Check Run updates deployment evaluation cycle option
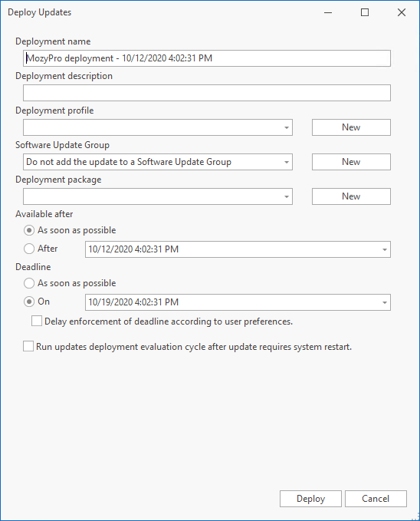This screenshot has width=420, height=521. 28,346
